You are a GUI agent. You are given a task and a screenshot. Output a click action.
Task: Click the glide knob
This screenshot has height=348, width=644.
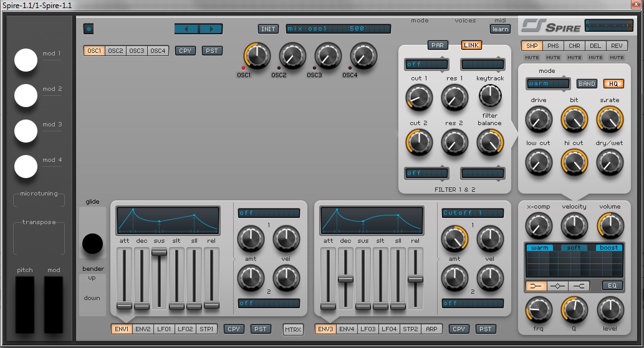pos(92,244)
